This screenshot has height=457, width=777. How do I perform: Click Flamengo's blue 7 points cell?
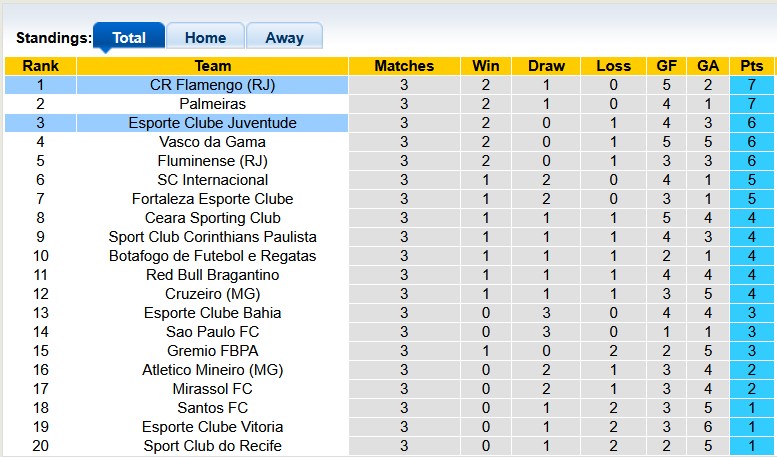point(751,85)
